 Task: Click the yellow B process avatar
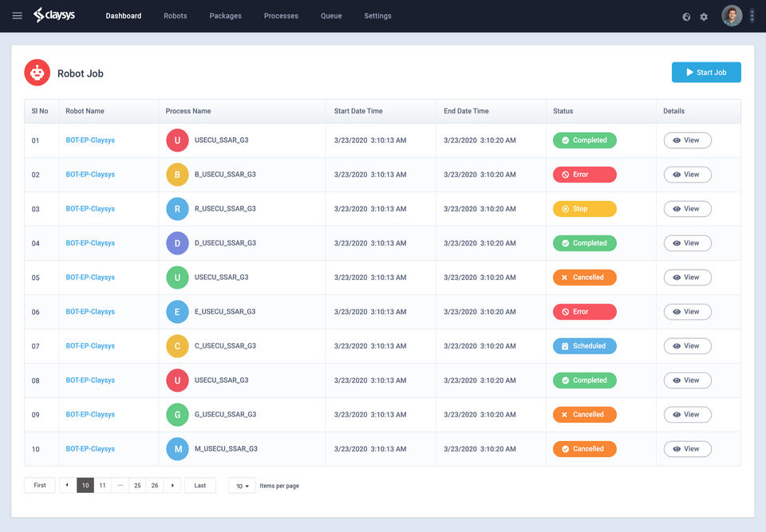(177, 175)
